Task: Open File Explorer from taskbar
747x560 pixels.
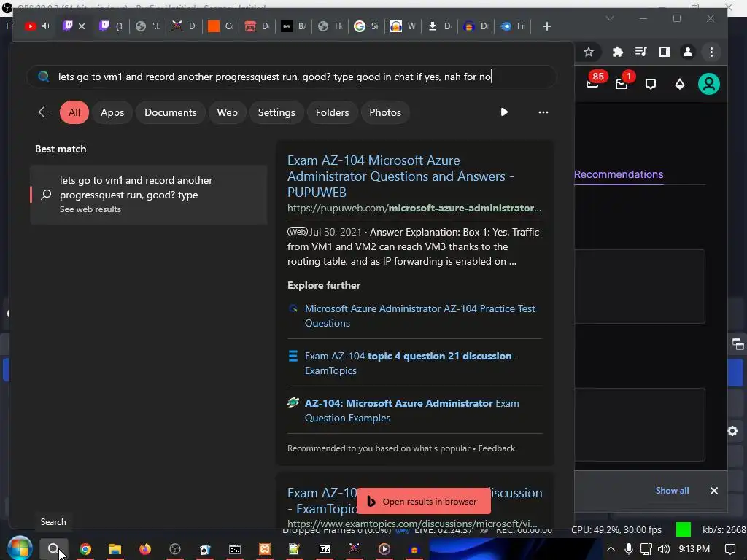Action: 115,549
